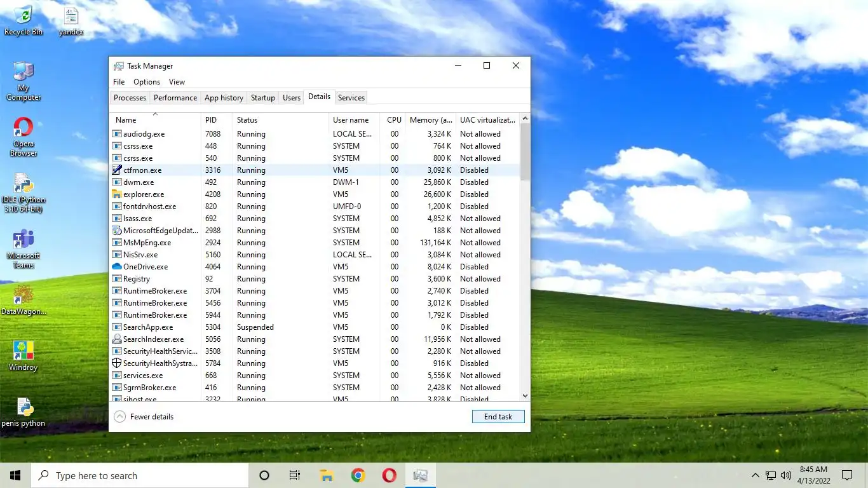Switch to the Users tab
This screenshot has width=868, height=488.
click(292, 98)
